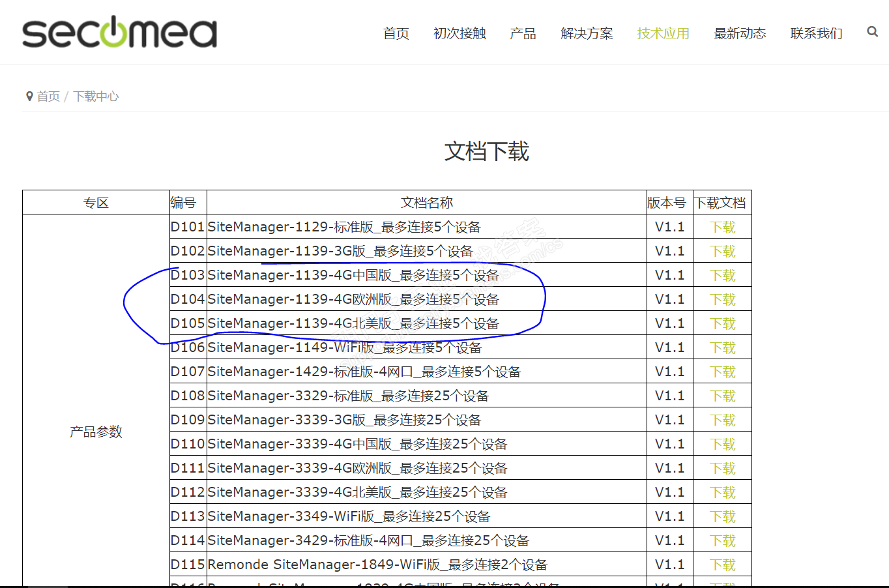Screen dimensions: 889x588
Task: Click document name SiteManager-3329-标准版_最多连接25个设备
Action: 348,396
